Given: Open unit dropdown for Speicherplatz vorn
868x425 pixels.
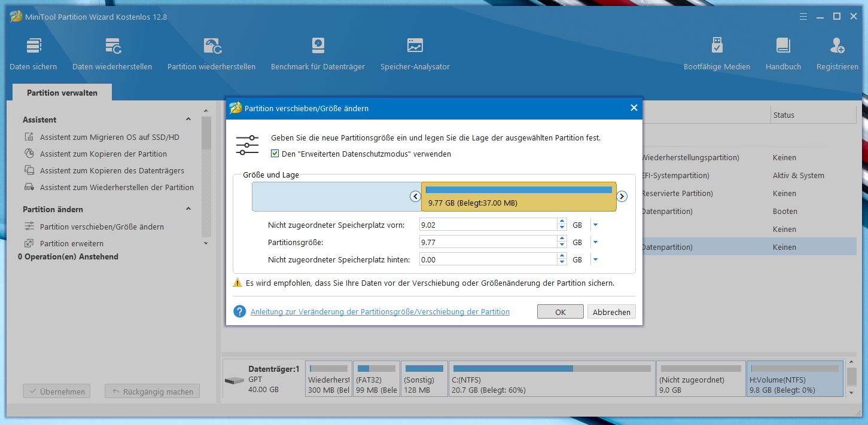Looking at the screenshot, I should [595, 225].
